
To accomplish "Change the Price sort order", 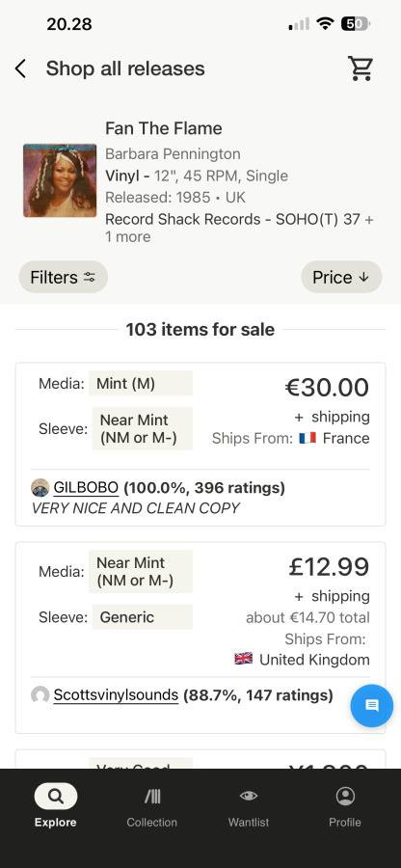I will click(341, 277).
